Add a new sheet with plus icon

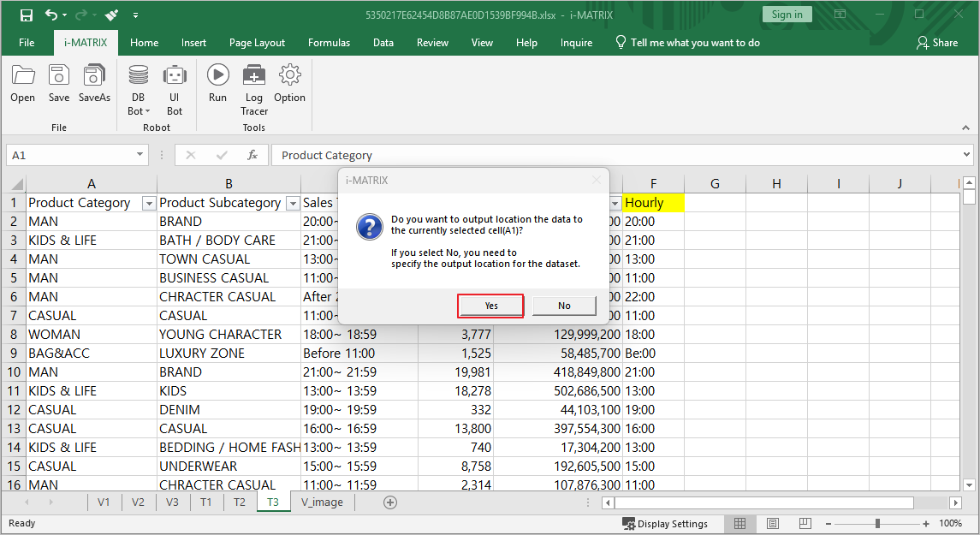click(x=390, y=502)
